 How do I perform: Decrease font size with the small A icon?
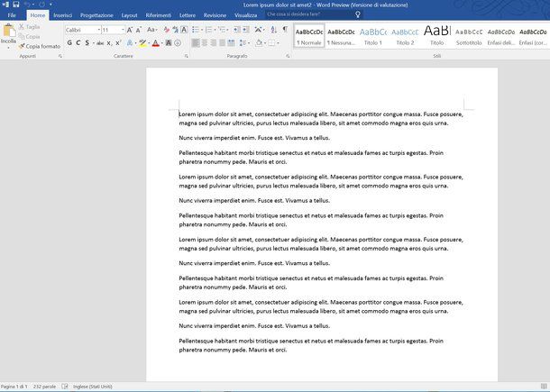(139, 30)
